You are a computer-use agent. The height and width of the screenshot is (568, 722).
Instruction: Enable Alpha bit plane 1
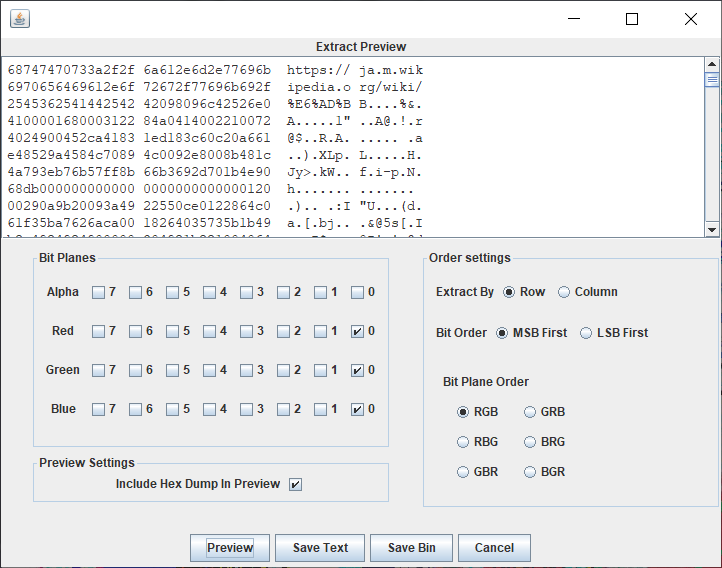[x=320, y=292]
